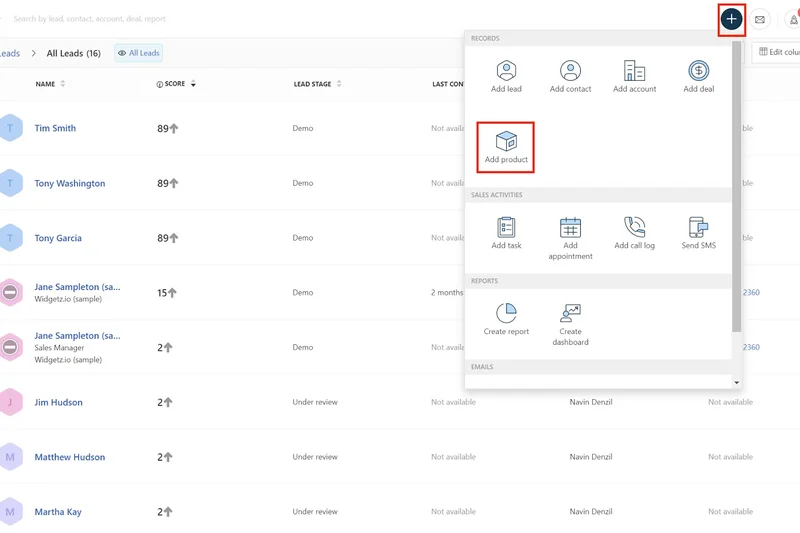Select the Create dashboard icon
Image resolution: width=800 pixels, height=533 pixels.
(570, 313)
